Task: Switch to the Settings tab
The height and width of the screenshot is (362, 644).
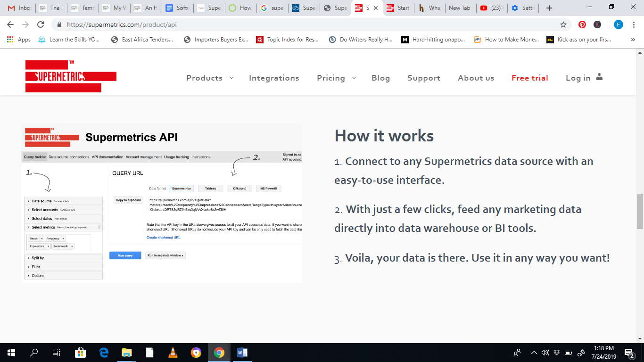Action: [x=522, y=8]
